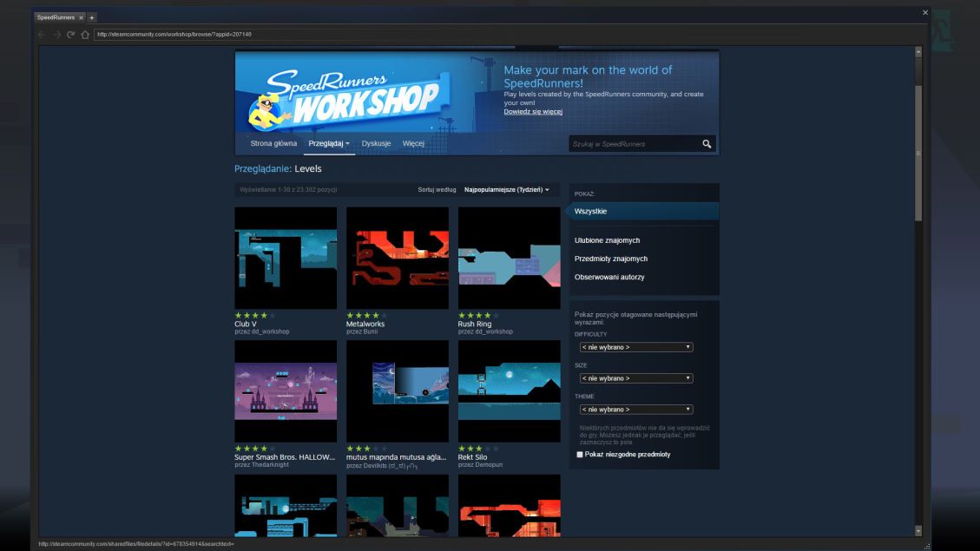Click the Metalworks title link

[x=365, y=324]
